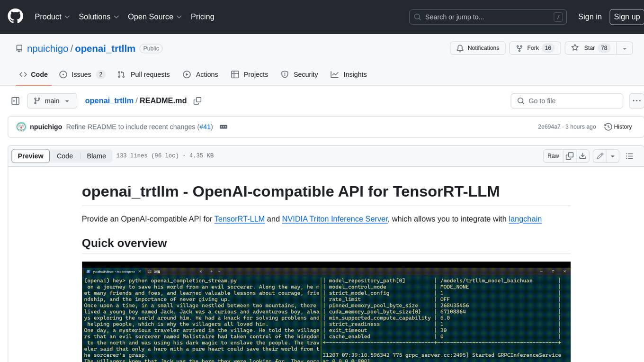Click the Notifications bell button
The width and height of the screenshot is (644, 362).
coord(477,48)
